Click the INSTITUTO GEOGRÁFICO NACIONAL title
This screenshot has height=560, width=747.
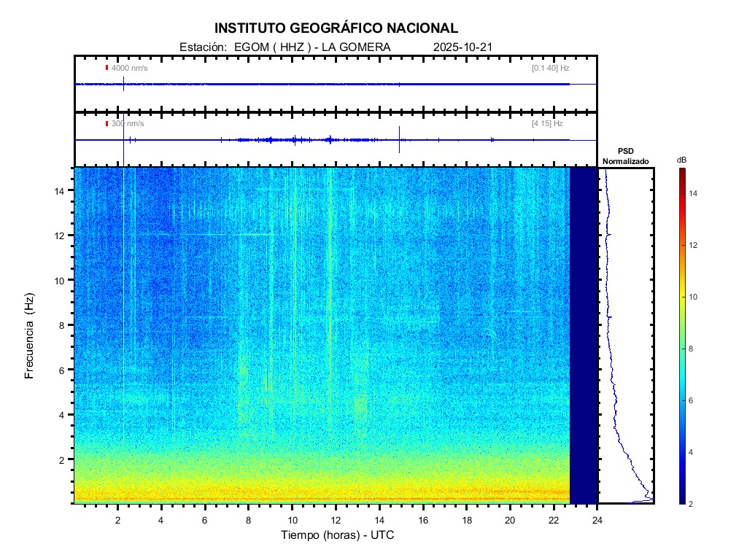click(336, 28)
